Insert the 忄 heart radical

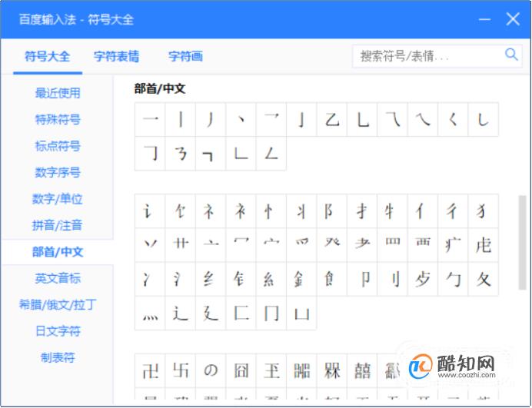[271, 211]
